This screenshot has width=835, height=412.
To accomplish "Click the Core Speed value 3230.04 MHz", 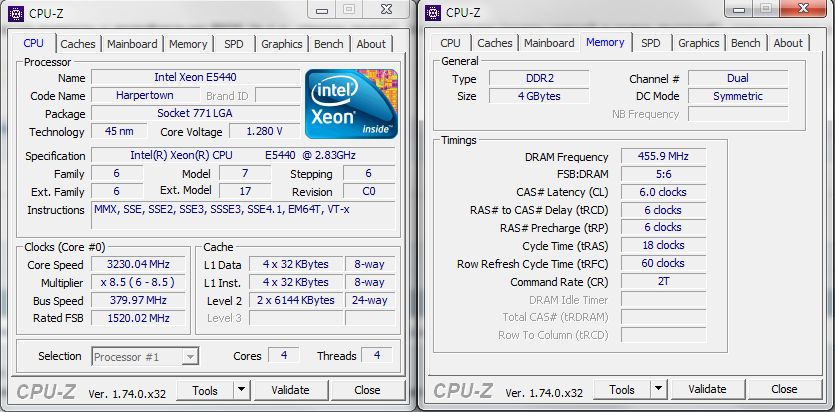I will click(138, 265).
